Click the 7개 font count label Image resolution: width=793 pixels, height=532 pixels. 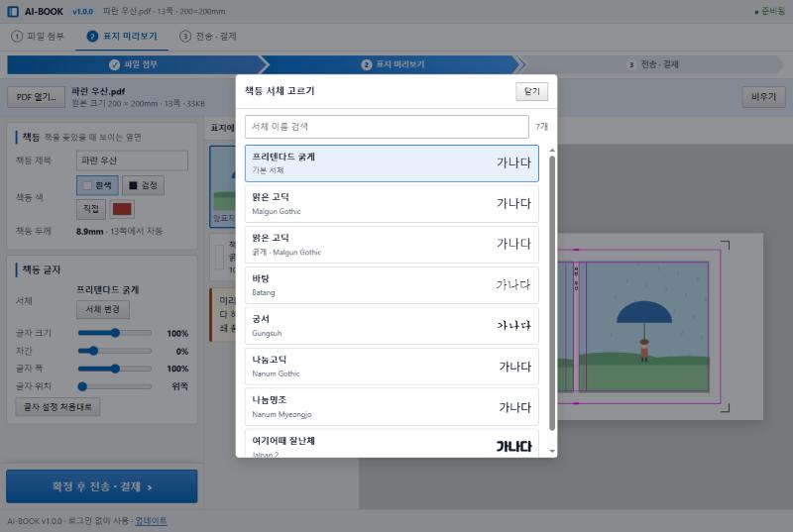(x=541, y=127)
